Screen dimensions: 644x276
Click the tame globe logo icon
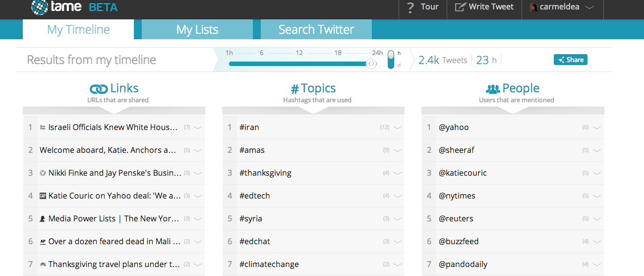click(x=39, y=6)
